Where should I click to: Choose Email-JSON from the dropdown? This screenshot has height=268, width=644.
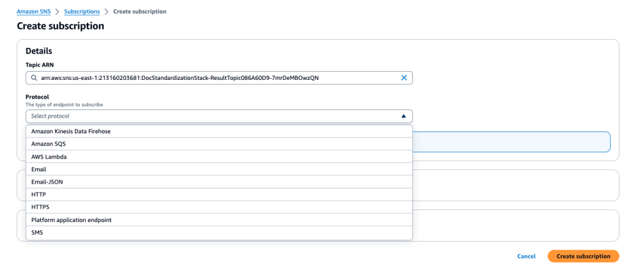point(47,182)
